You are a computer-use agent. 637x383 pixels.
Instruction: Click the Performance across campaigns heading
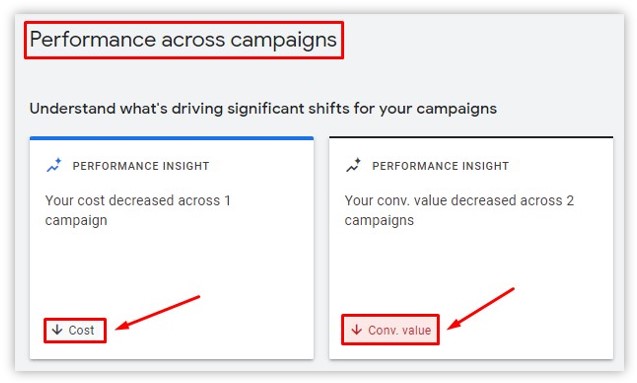point(183,40)
